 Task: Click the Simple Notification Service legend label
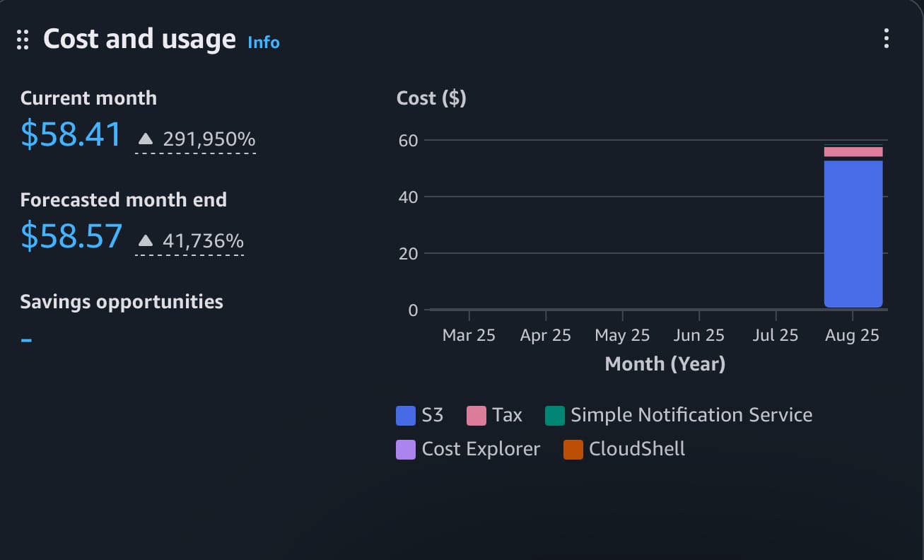(x=691, y=415)
